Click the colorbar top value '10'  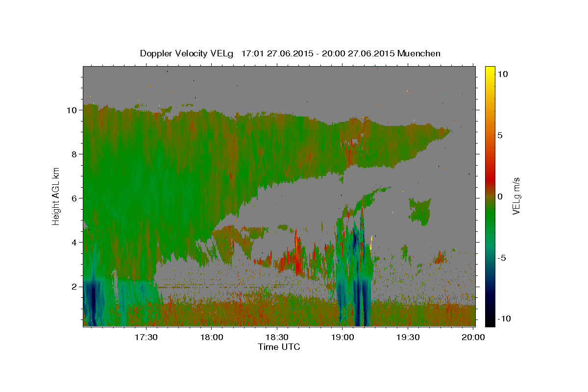(502, 74)
